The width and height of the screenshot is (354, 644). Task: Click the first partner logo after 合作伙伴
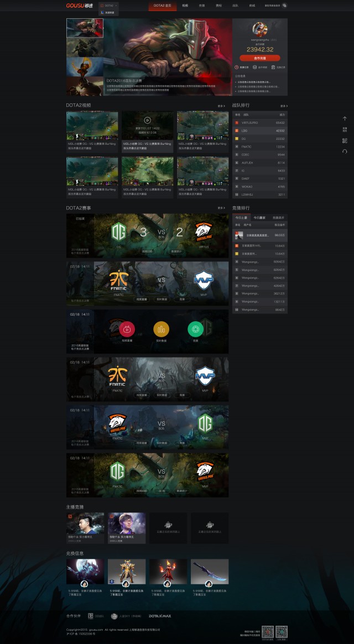coord(96,616)
